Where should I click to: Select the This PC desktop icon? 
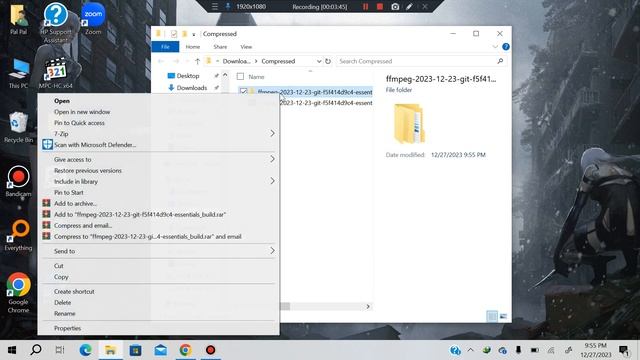click(x=18, y=73)
